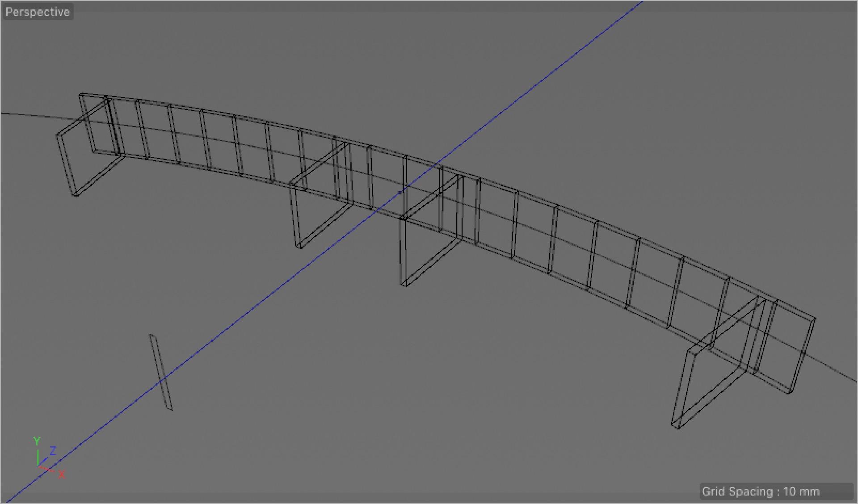Open the Perspective view label menu
Screen dimensions: 858x504
38,12
